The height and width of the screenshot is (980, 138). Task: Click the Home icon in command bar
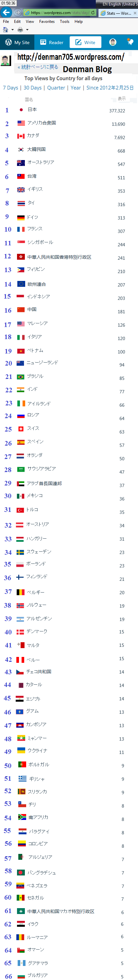pyautogui.click(x=6, y=30)
